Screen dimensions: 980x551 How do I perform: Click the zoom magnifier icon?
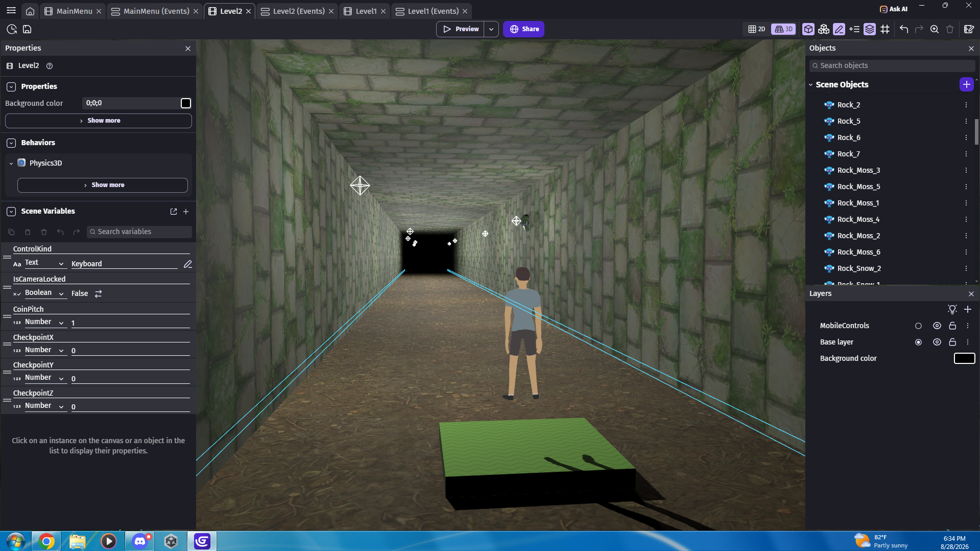[934, 29]
